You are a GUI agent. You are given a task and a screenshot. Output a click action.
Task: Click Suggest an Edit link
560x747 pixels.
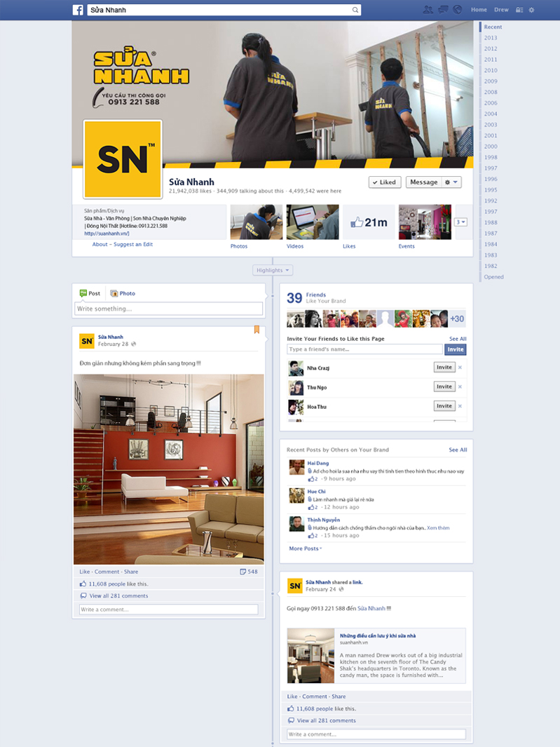133,244
